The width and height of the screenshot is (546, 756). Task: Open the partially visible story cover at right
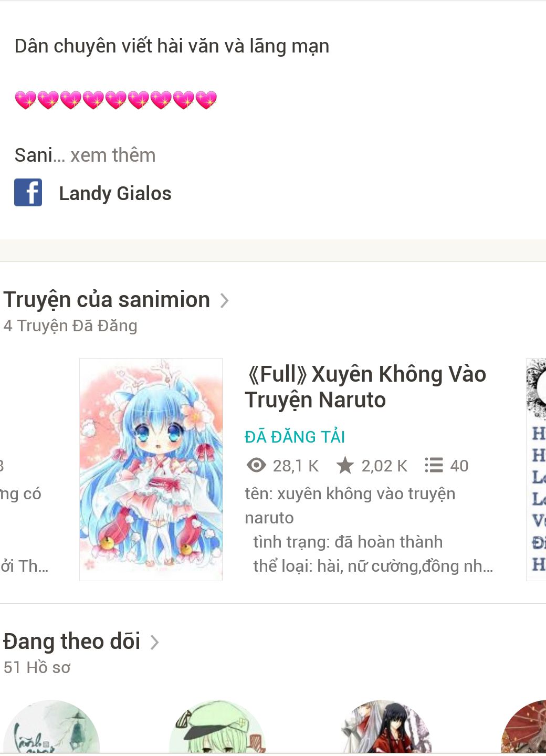pyautogui.click(x=536, y=469)
